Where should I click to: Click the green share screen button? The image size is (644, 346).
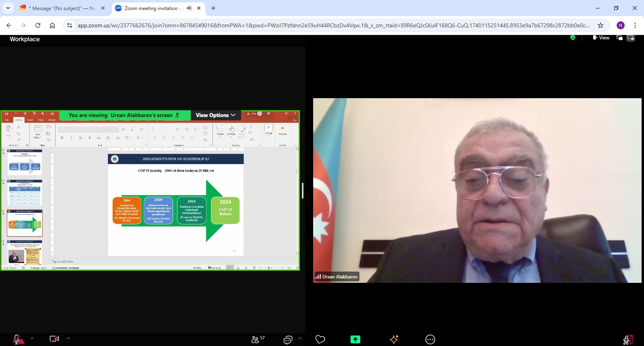355,339
